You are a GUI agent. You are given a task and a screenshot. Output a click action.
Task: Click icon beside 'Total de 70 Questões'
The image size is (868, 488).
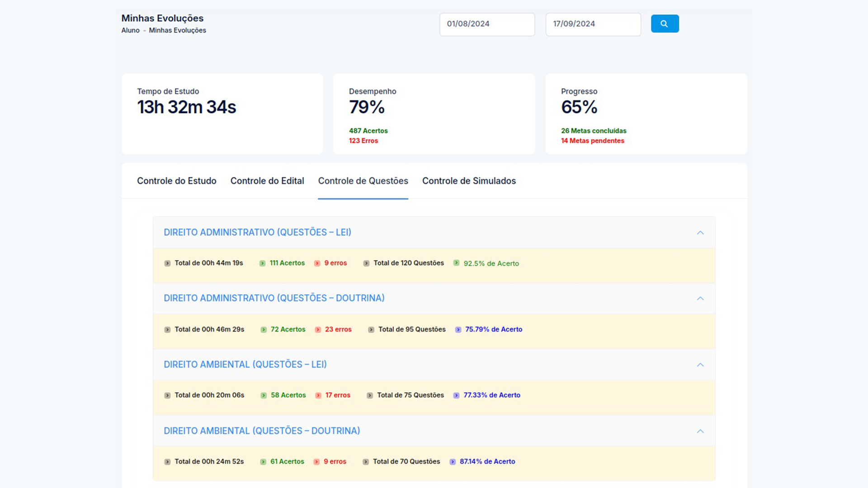[x=366, y=462]
